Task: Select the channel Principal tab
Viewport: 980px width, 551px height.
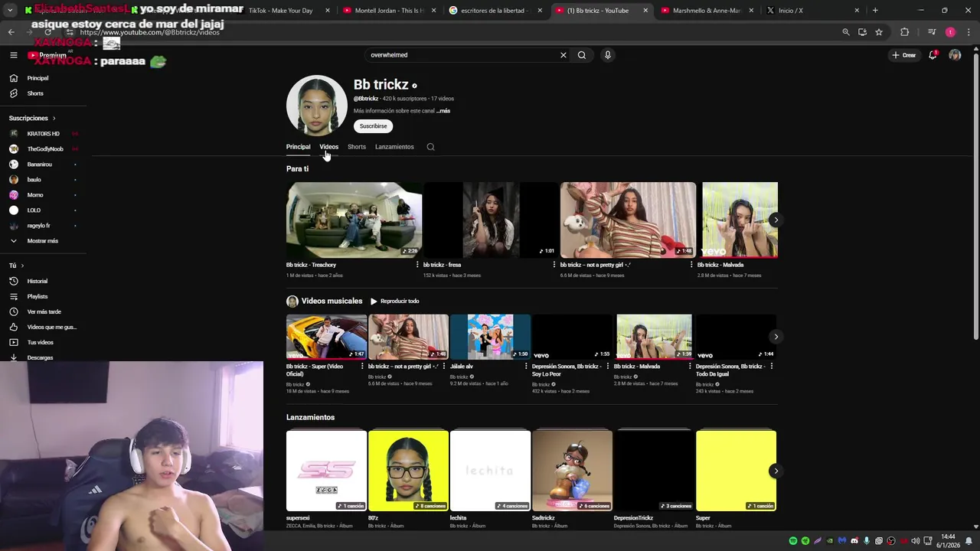Action: [x=298, y=147]
